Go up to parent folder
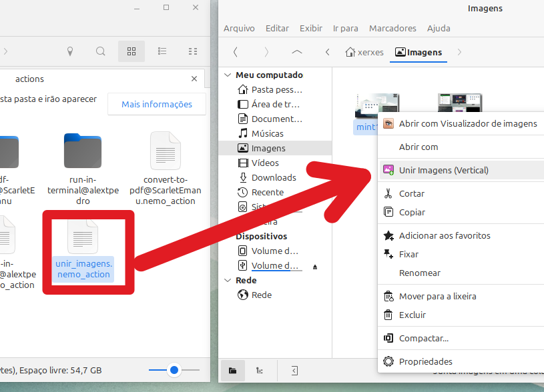 [x=297, y=52]
